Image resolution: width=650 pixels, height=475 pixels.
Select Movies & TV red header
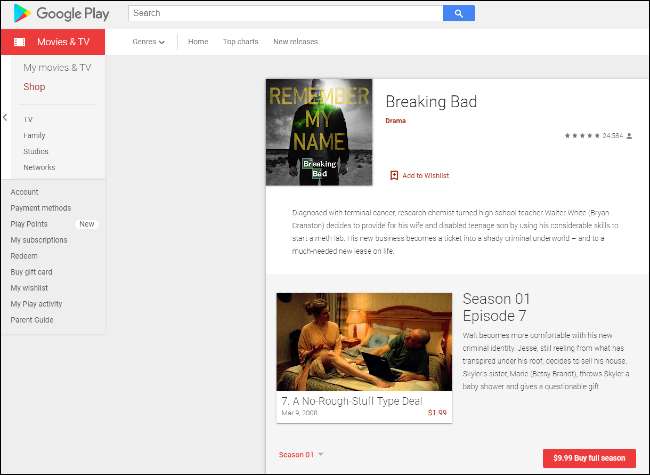click(x=53, y=42)
